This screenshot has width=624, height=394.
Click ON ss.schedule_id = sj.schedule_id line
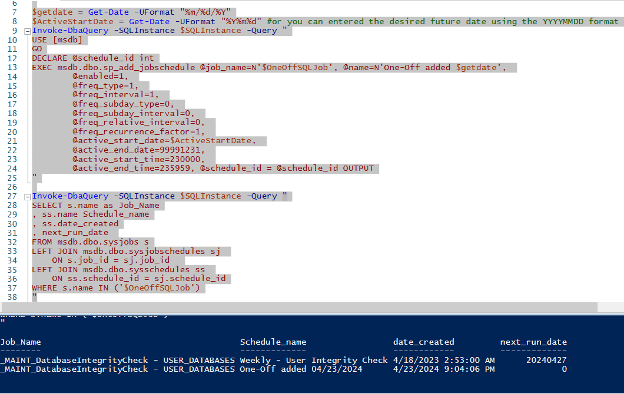(x=138, y=279)
